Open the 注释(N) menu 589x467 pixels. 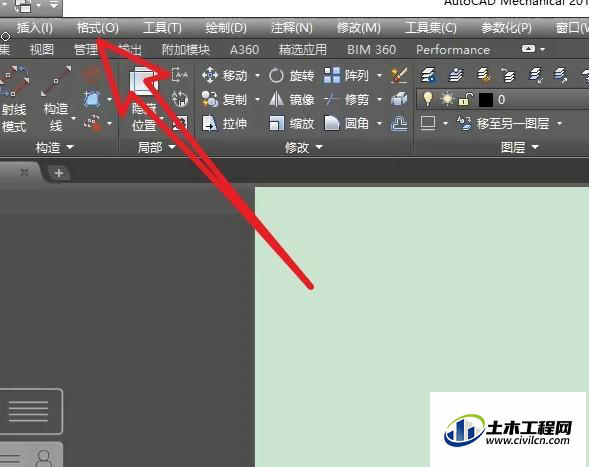292,28
